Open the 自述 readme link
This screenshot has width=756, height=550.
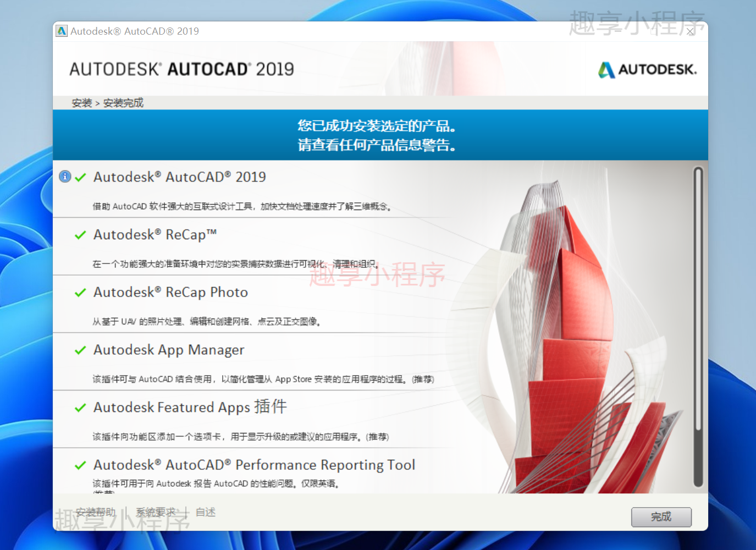tap(206, 512)
